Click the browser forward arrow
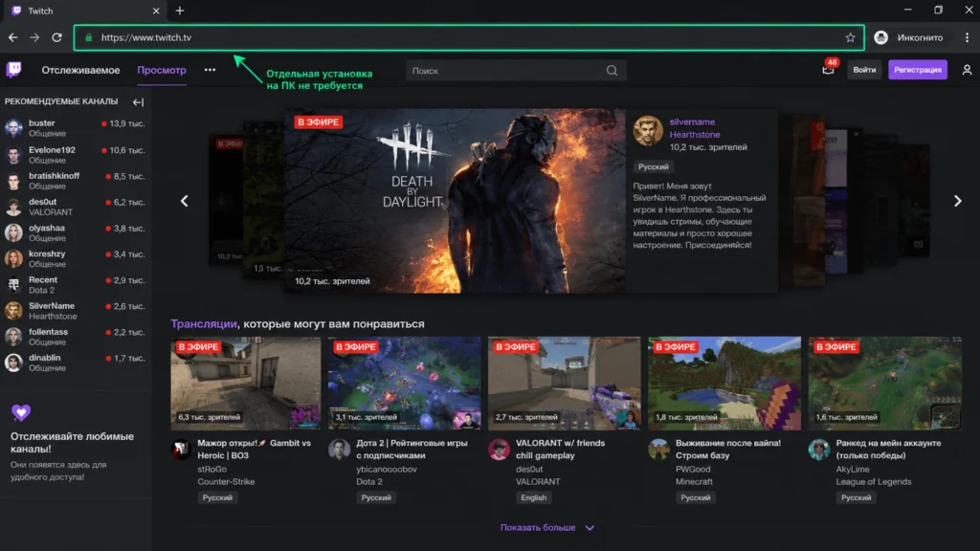This screenshot has width=980, height=551. tap(34, 37)
